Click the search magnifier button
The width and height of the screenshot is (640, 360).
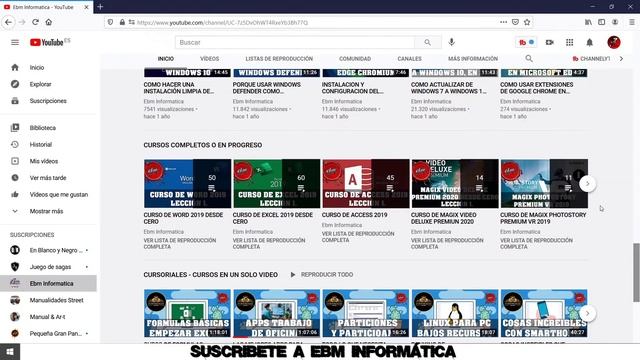427,42
